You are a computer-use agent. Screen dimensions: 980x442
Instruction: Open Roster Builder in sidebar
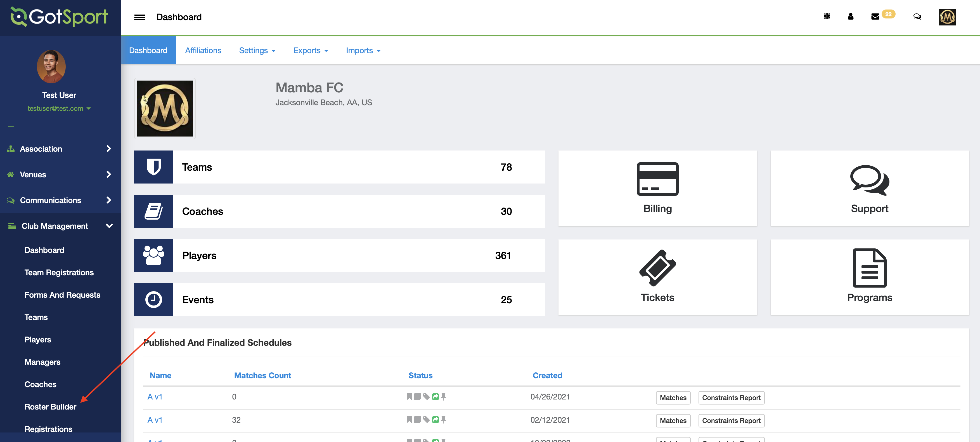pos(51,407)
